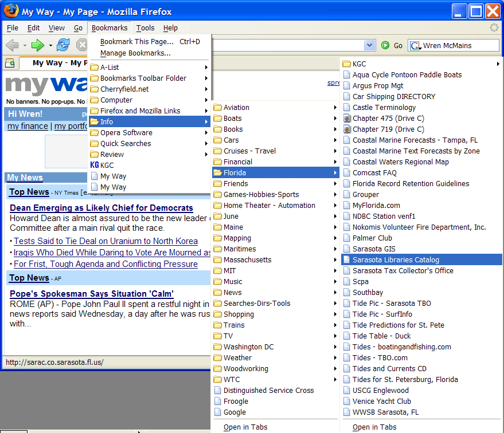
Task: Click the Computer folder icon
Action: coord(94,100)
